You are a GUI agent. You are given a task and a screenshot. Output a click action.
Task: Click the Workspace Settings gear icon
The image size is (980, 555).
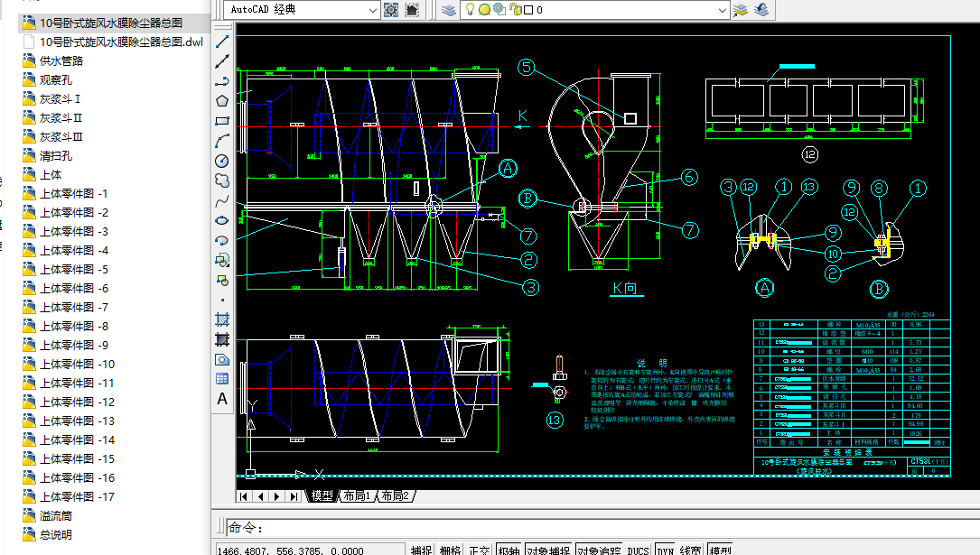(391, 10)
